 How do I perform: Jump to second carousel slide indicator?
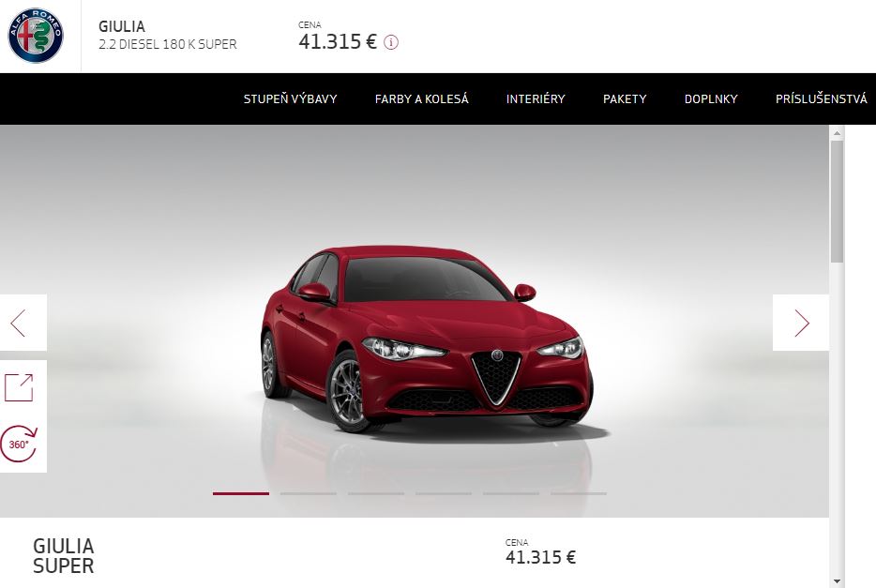(309, 493)
